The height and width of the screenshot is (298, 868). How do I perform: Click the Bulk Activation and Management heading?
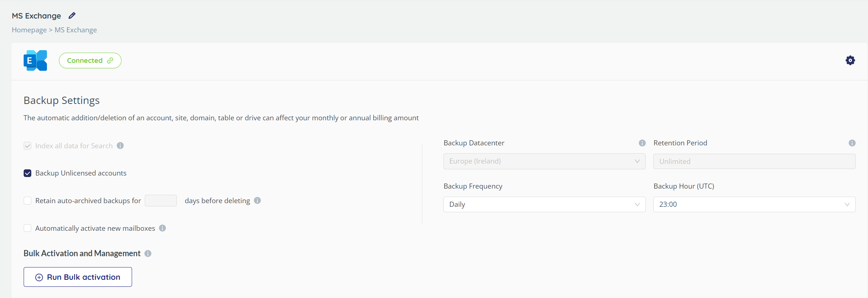82,253
